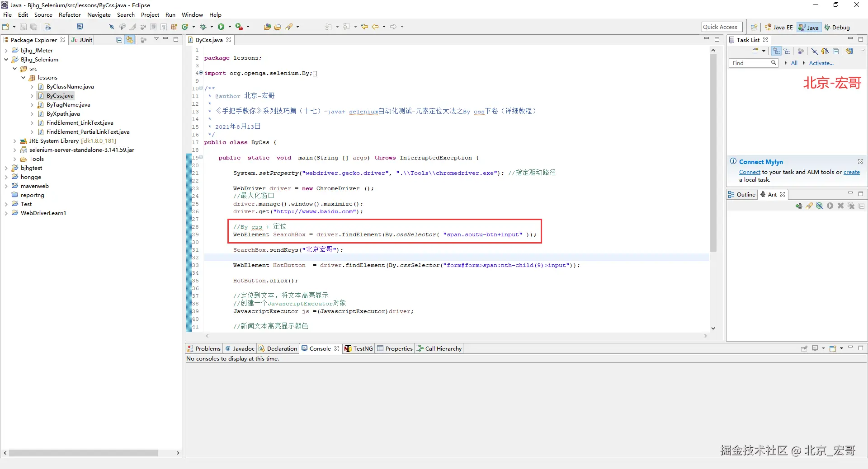Toggle Categorized presentation in Task List
Screen dimensions: 868x469
(777, 51)
